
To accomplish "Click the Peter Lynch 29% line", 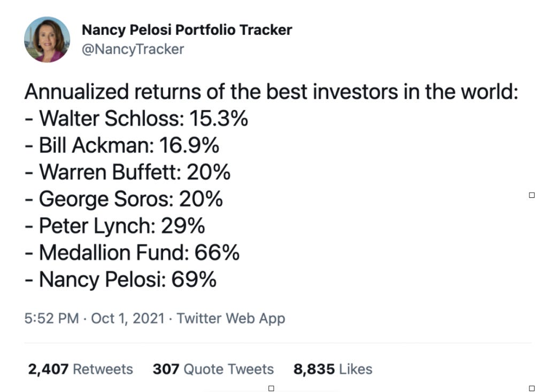I will coord(115,226).
